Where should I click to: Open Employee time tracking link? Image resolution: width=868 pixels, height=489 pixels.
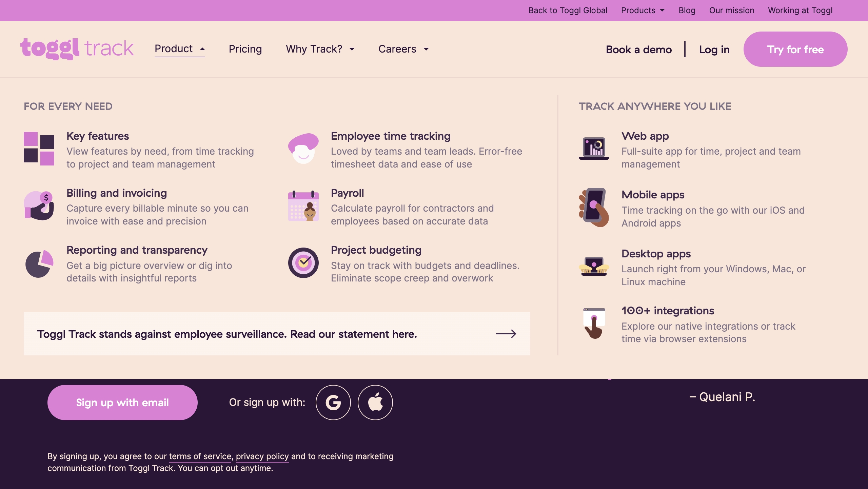(391, 136)
